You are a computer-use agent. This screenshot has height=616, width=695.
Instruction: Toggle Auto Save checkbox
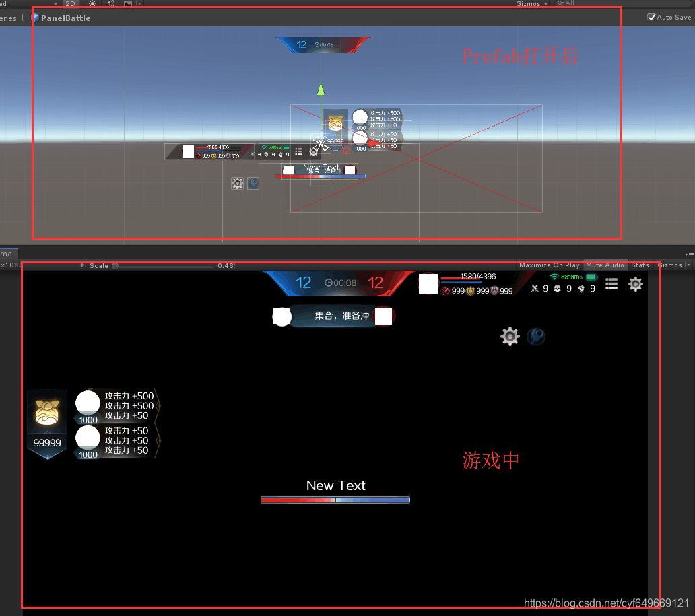pos(651,18)
